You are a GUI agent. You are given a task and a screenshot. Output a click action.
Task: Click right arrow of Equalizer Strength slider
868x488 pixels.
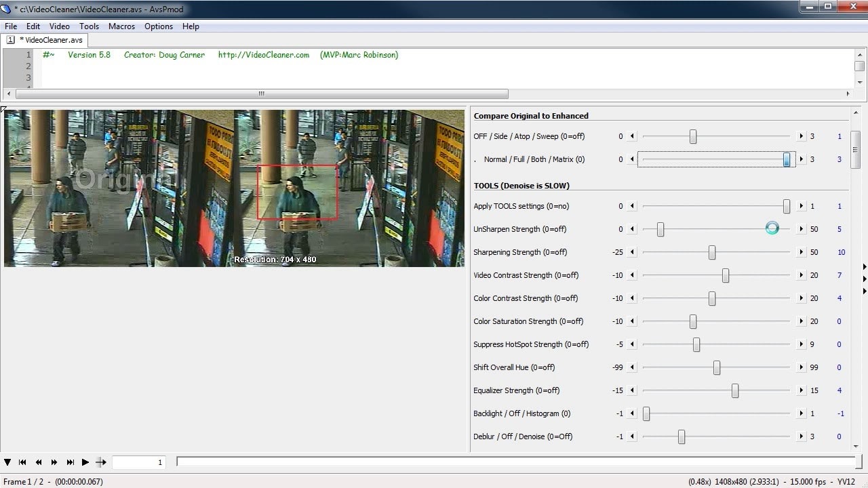click(x=801, y=390)
